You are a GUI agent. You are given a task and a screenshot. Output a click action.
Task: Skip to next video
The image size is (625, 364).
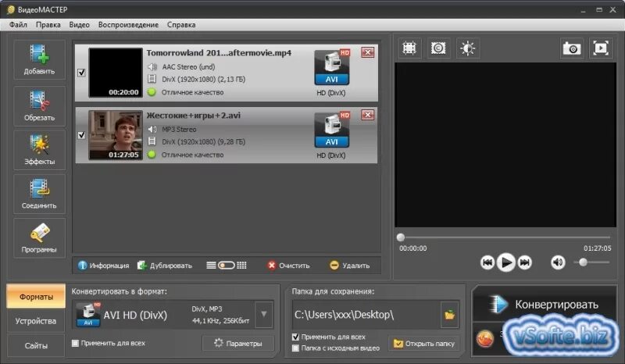(x=524, y=262)
